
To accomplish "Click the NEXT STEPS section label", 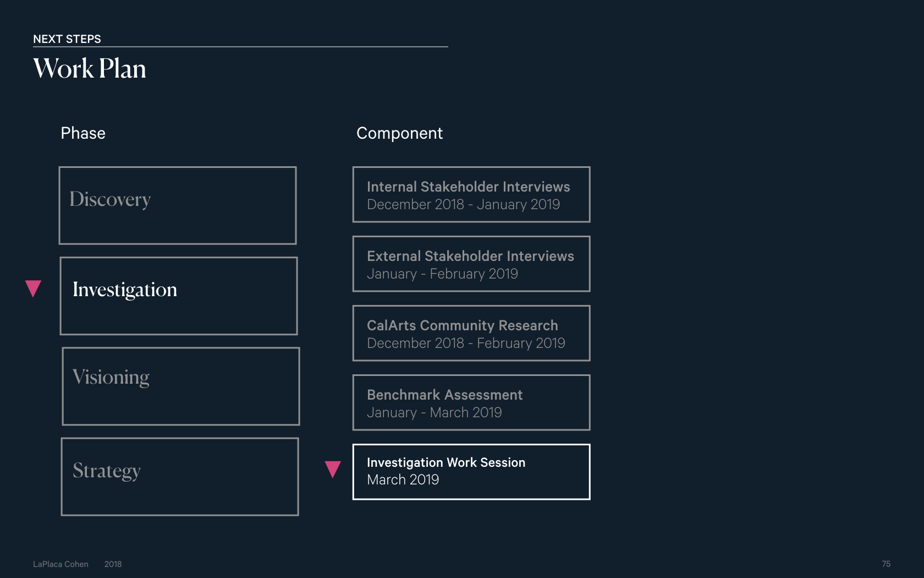I will coord(67,39).
